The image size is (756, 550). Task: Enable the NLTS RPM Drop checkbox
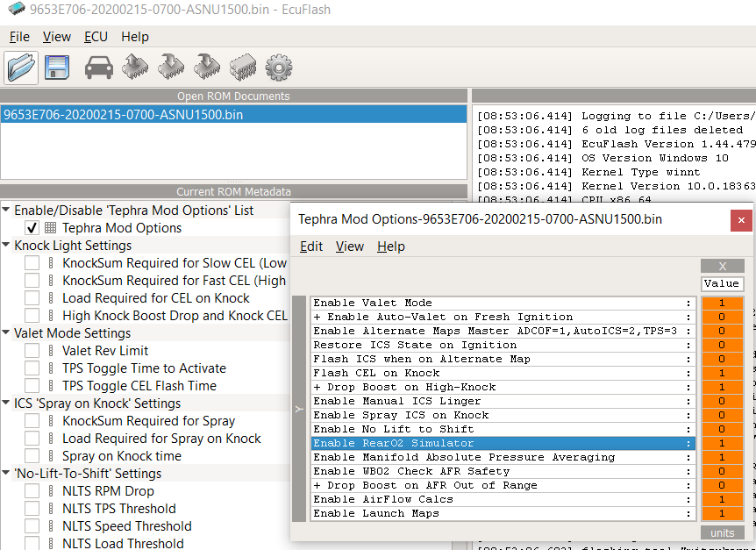(x=32, y=491)
